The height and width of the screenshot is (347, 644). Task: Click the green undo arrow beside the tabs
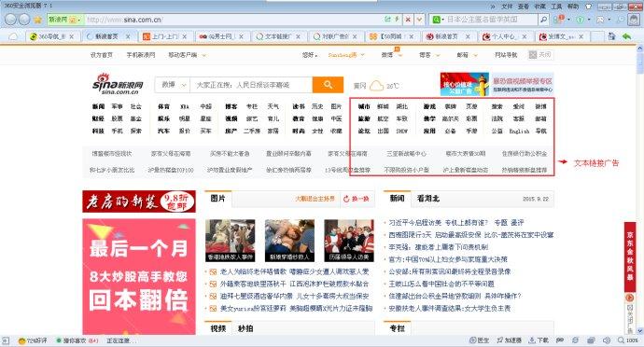[x=626, y=36]
